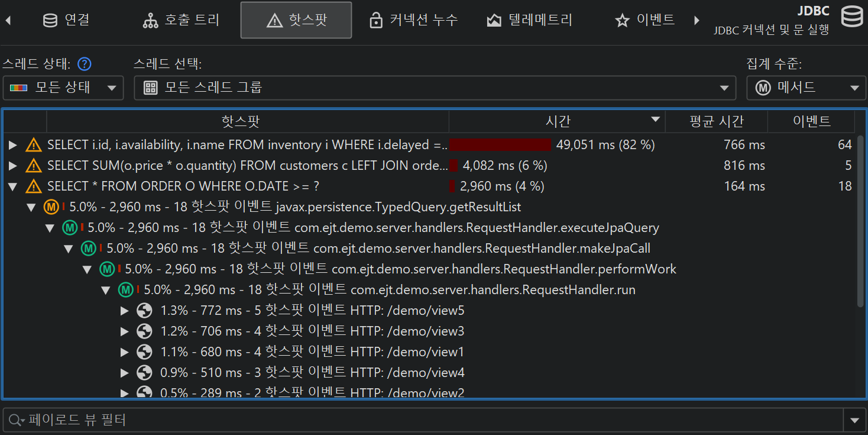Expand the HTTP: /demo/view3 node
Screen dimensions: 868x435
pos(125,331)
